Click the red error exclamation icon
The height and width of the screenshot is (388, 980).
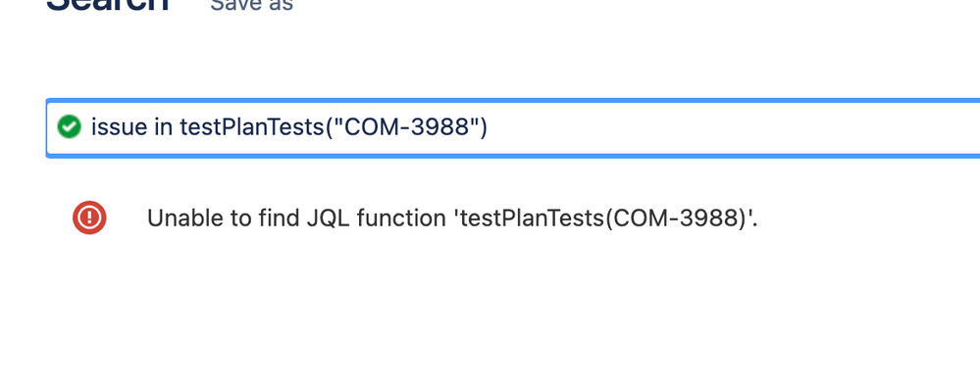pos(89,218)
